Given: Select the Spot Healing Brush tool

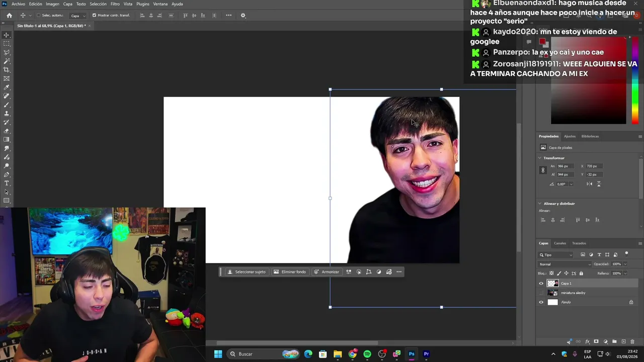Looking at the screenshot, I should pyautogui.click(x=7, y=96).
